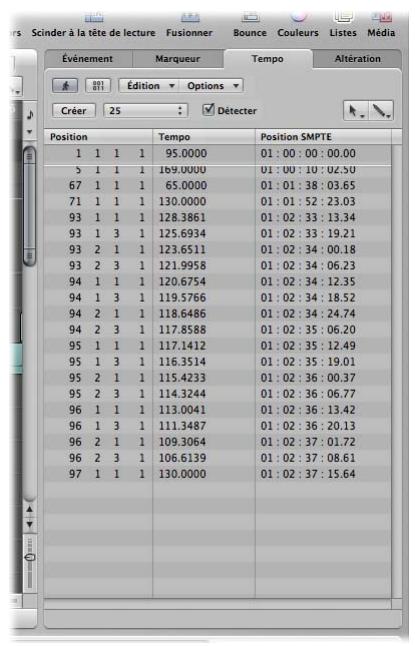Select tempo value 115.4233
This screenshot has height=646, width=415.
182,378
